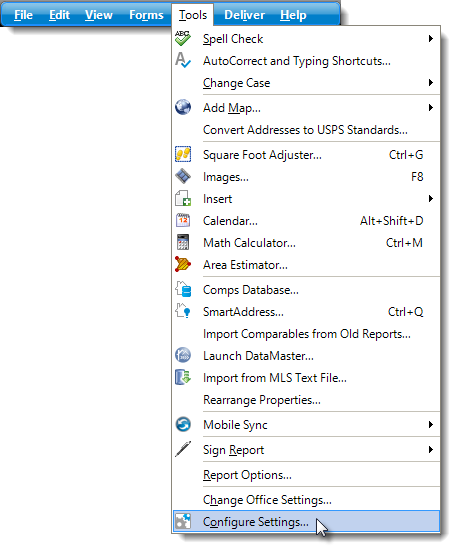Click the Change Case label
This screenshot has width=450, height=546.
point(236,83)
